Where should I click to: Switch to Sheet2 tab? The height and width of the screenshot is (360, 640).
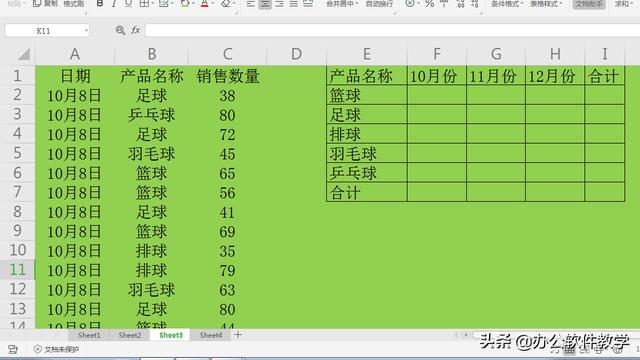click(129, 335)
